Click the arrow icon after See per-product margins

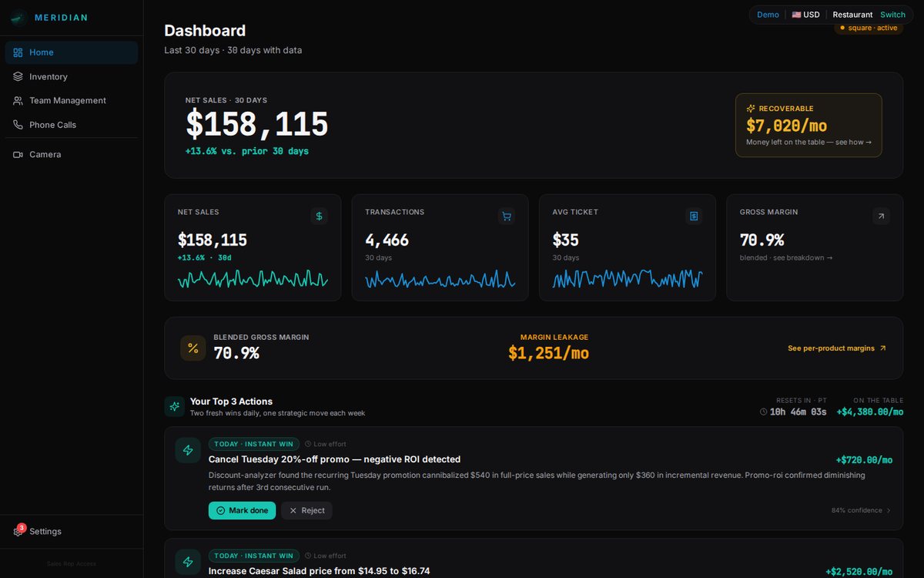click(883, 348)
